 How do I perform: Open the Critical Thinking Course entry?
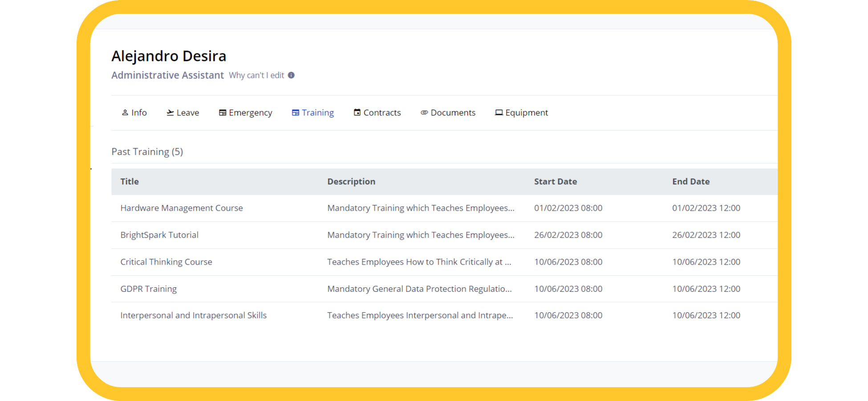click(166, 262)
